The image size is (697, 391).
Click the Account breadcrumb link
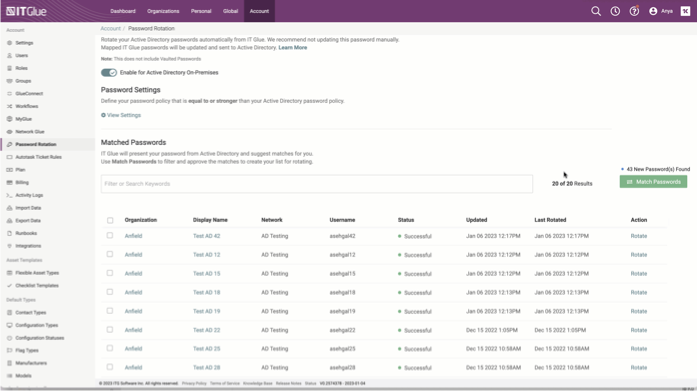(110, 28)
